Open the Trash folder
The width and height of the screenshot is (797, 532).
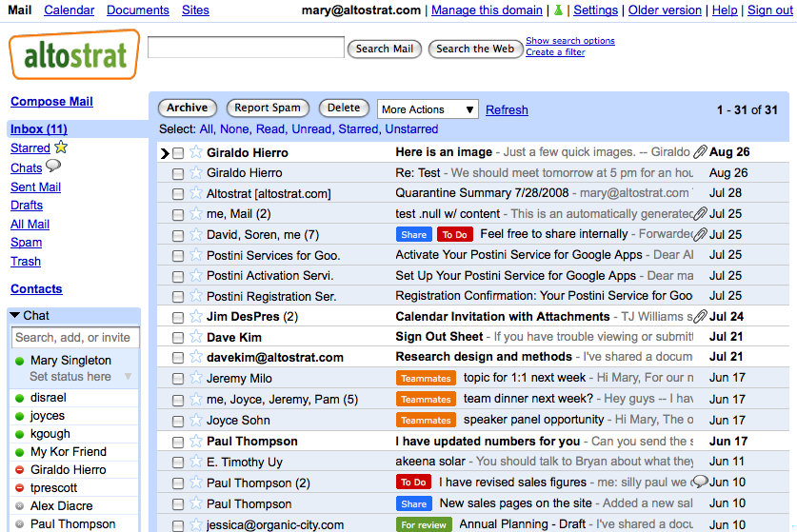pyautogui.click(x=26, y=261)
